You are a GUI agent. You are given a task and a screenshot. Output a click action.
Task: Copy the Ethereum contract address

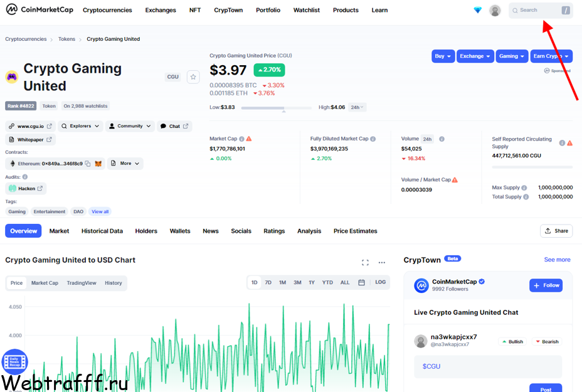[x=88, y=164]
